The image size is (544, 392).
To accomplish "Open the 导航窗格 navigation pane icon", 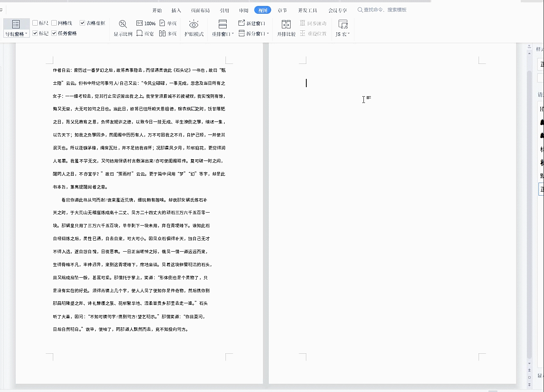I will [x=16, y=24].
